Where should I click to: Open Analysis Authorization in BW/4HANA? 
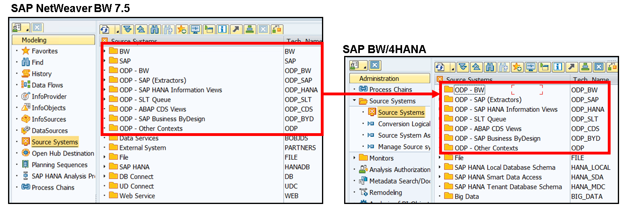point(395,169)
